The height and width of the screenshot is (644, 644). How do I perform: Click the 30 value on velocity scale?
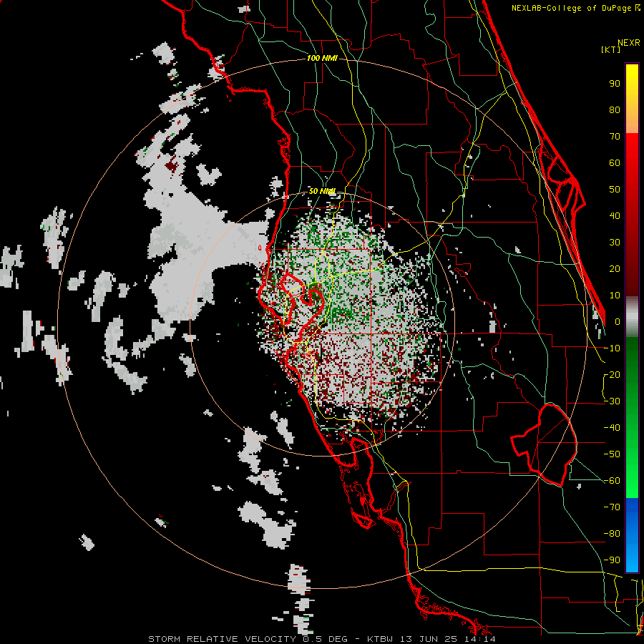(x=615, y=243)
